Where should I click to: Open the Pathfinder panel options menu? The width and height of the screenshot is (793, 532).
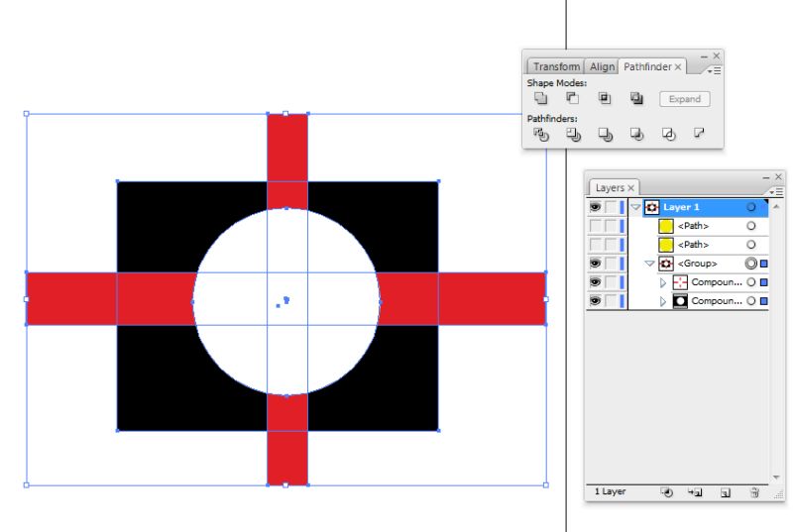pos(714,71)
